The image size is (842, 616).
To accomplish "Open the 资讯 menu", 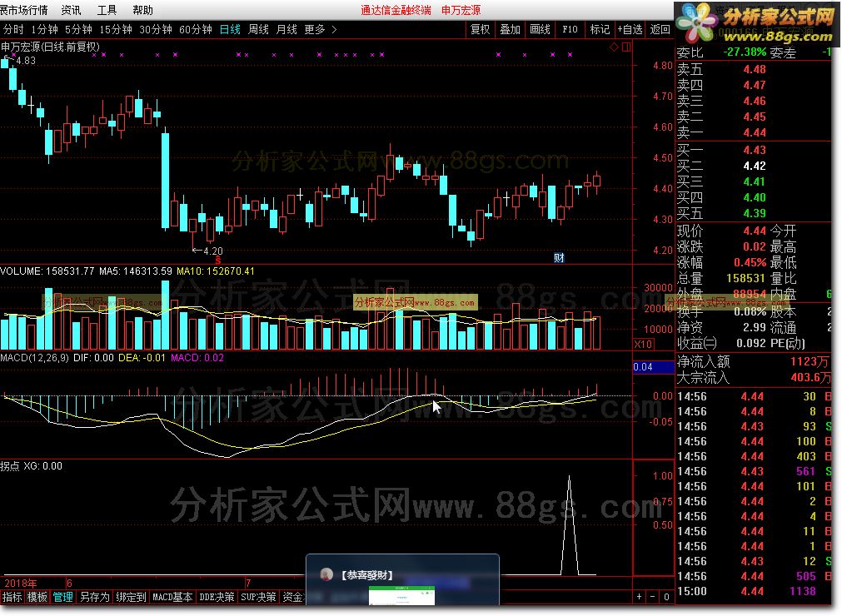I will click(71, 10).
